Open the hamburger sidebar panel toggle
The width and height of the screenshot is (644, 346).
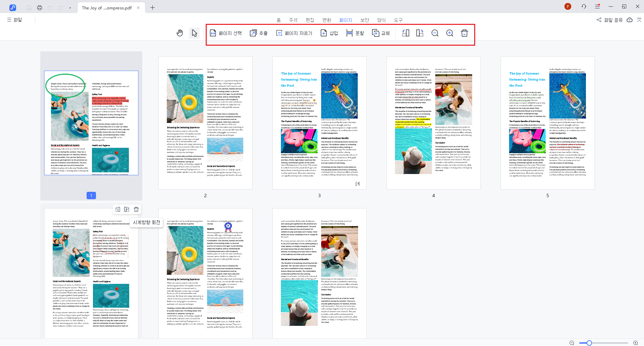click(10, 19)
